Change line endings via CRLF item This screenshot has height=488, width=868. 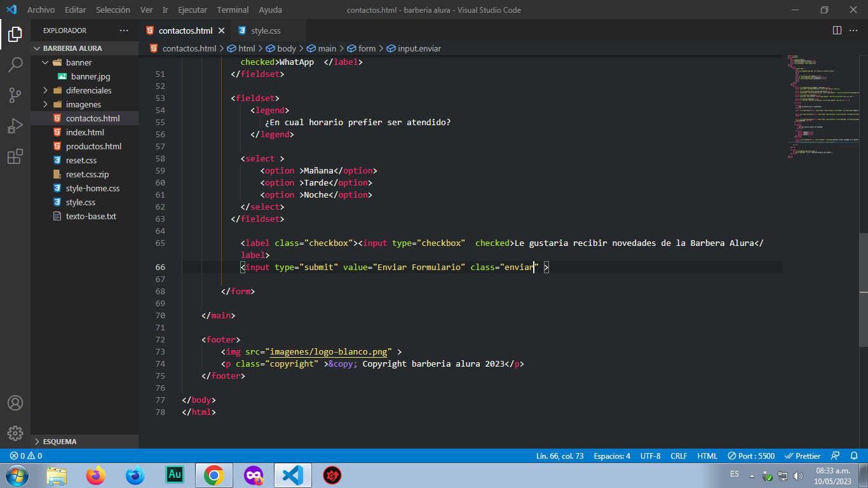tap(679, 456)
